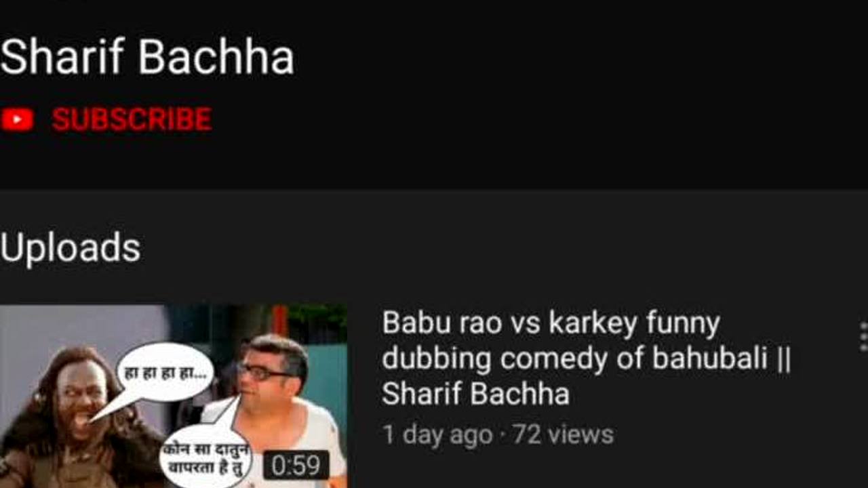Tap the 'हा हा हा हा' speech bubble

[166, 373]
